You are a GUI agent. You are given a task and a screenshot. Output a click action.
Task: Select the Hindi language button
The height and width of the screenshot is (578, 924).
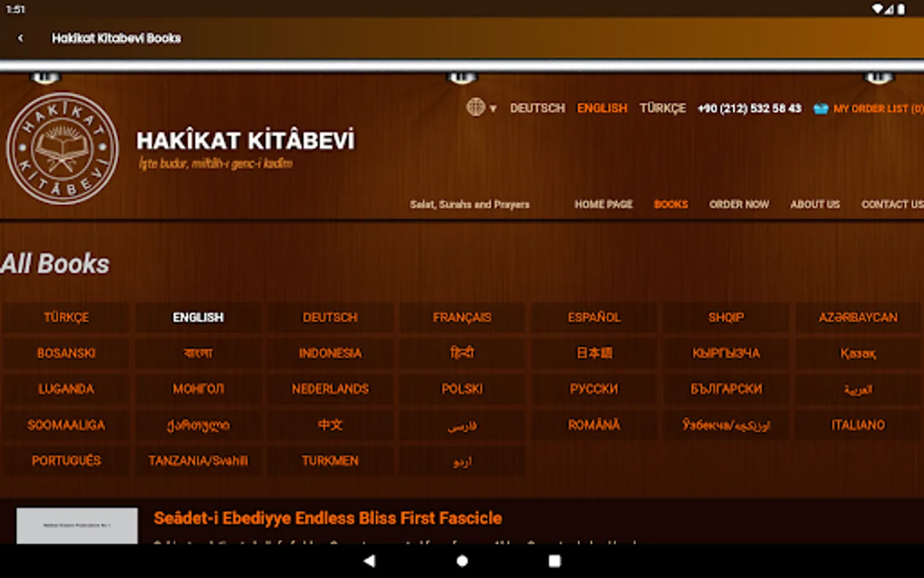[462, 353]
